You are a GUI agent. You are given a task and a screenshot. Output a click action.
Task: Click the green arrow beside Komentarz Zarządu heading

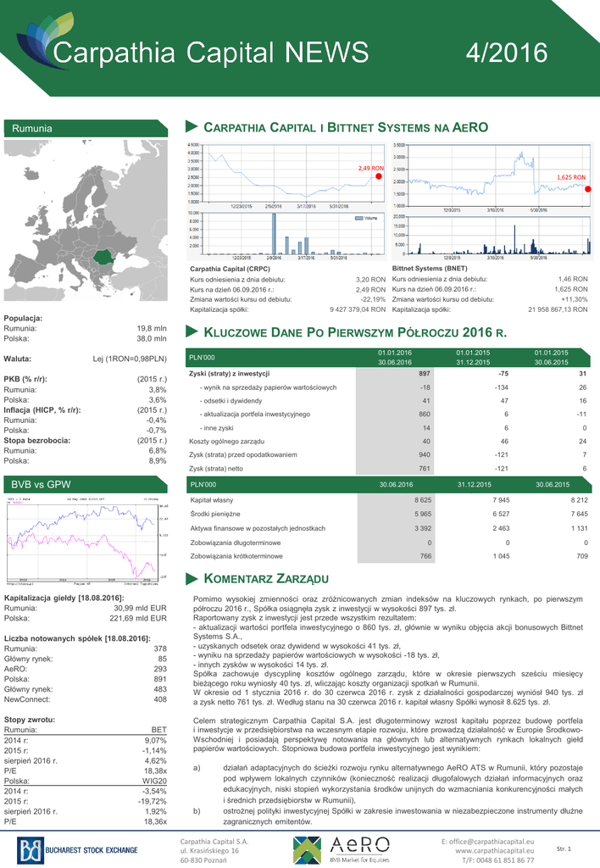(x=192, y=578)
